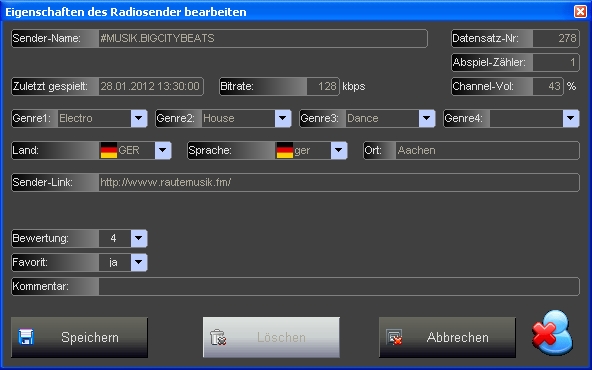
Task: Expand the empty Genre4 dropdown
Action: tap(570, 118)
